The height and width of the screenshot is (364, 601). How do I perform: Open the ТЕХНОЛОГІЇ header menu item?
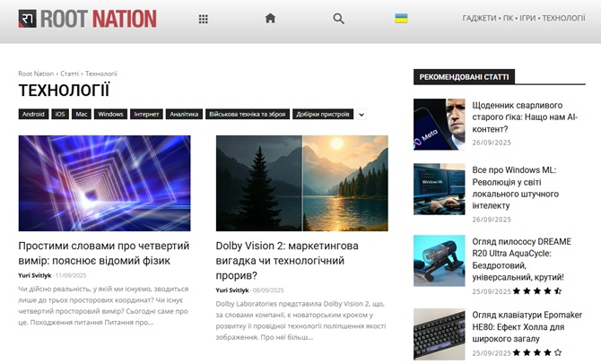(x=563, y=18)
